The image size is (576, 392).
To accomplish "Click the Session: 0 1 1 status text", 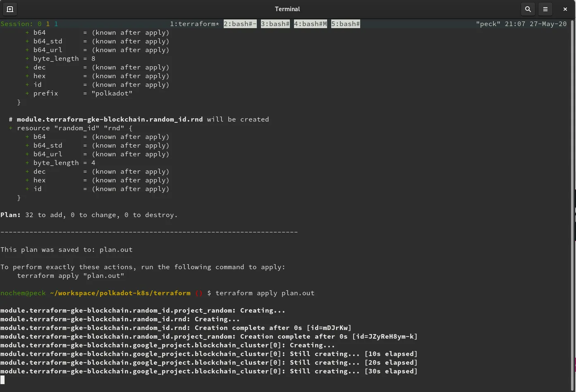I will pyautogui.click(x=29, y=24).
